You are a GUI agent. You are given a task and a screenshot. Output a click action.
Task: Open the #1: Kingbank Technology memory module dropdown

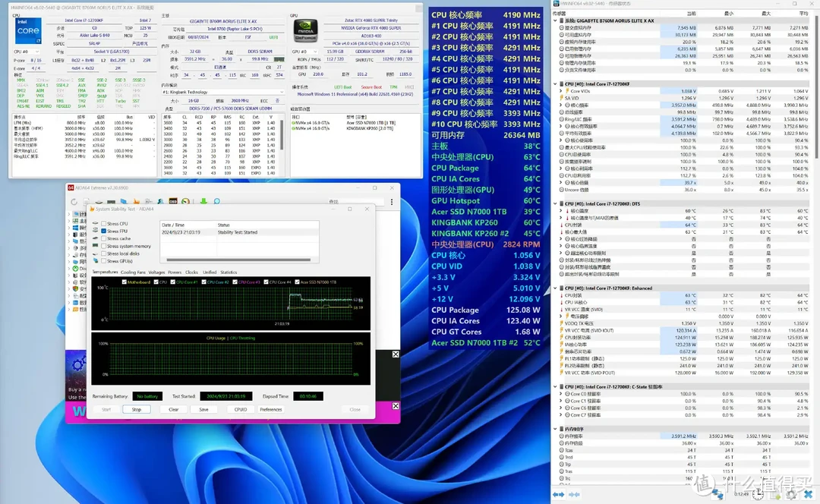pyautogui.click(x=223, y=92)
